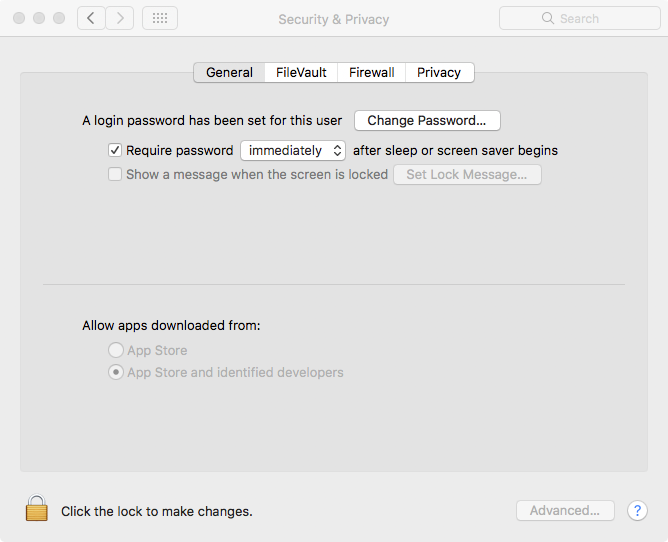Uncheck the Require password checkbox
Image resolution: width=668 pixels, height=542 pixels.
point(115,150)
